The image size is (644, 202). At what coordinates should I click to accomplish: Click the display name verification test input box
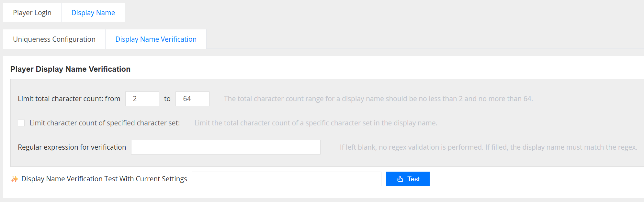(x=287, y=179)
